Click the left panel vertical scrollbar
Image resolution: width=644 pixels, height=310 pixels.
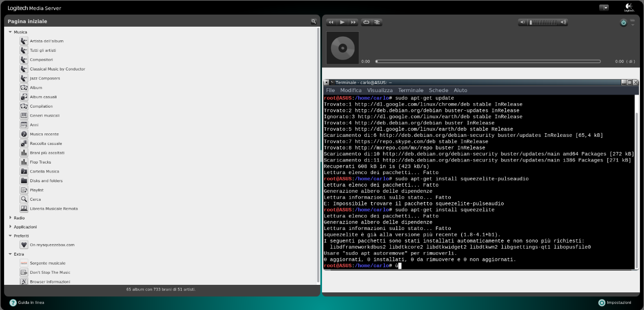click(318, 155)
